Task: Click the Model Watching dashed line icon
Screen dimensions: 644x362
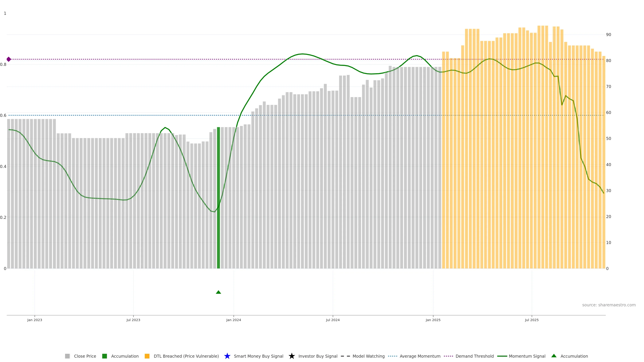Action: 345,356
